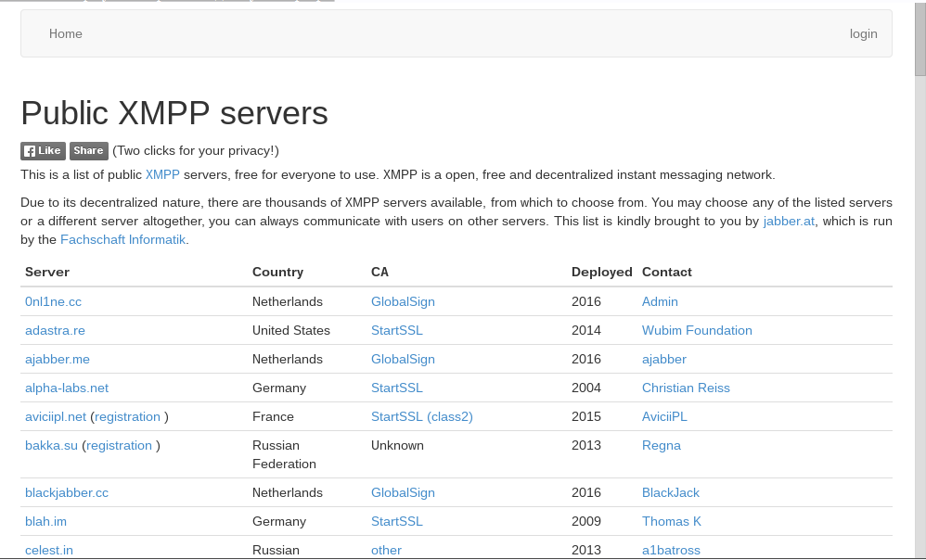Image resolution: width=926 pixels, height=560 pixels.
Task: Open registration link for aviciipl.net
Action: 127,416
